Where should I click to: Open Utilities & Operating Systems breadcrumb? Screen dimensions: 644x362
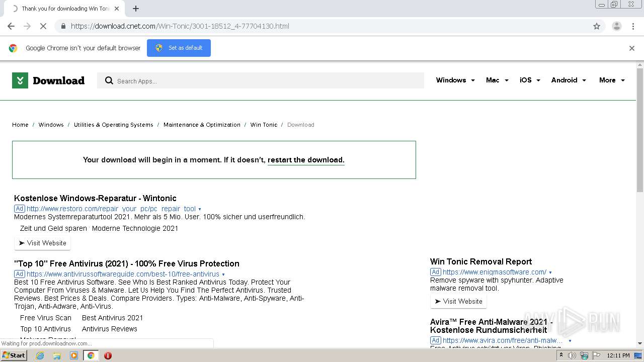pos(113,125)
